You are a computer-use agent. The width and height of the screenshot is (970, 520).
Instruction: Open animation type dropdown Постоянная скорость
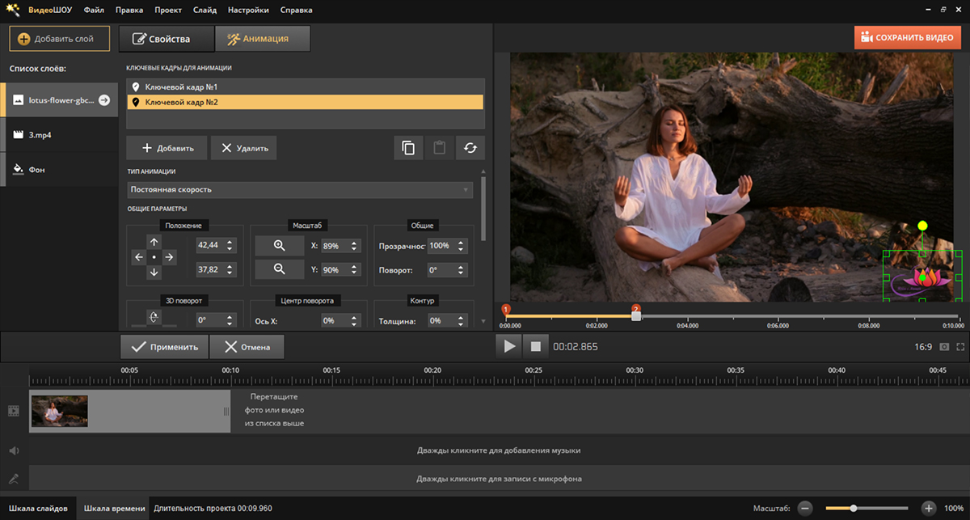coord(300,190)
